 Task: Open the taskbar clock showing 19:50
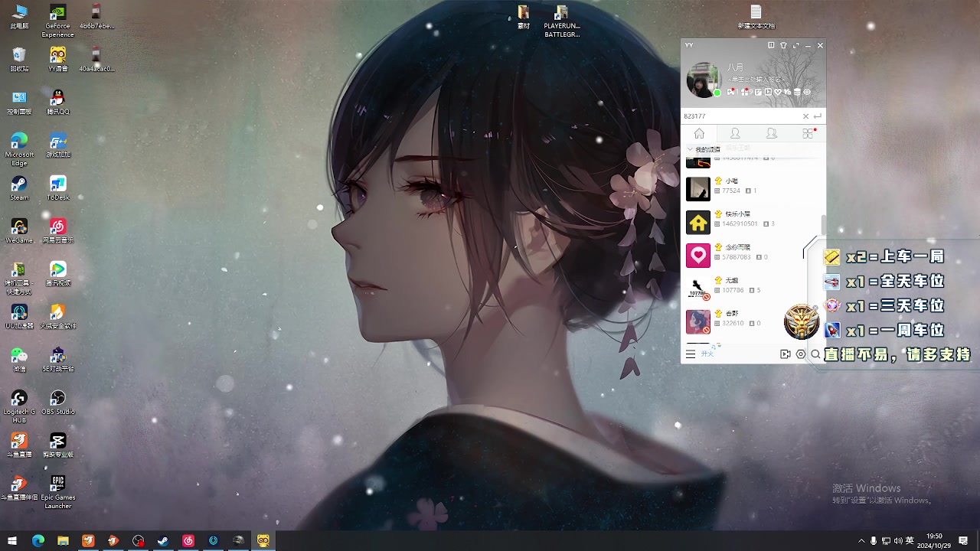point(934,540)
